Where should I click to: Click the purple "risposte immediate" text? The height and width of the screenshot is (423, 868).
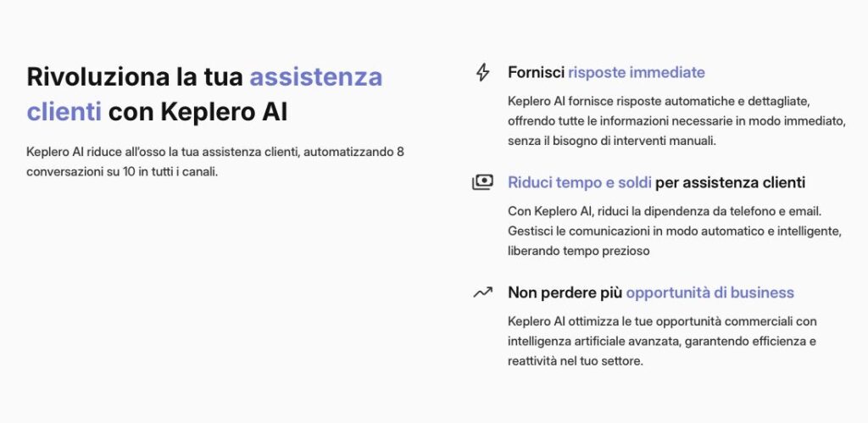(637, 73)
